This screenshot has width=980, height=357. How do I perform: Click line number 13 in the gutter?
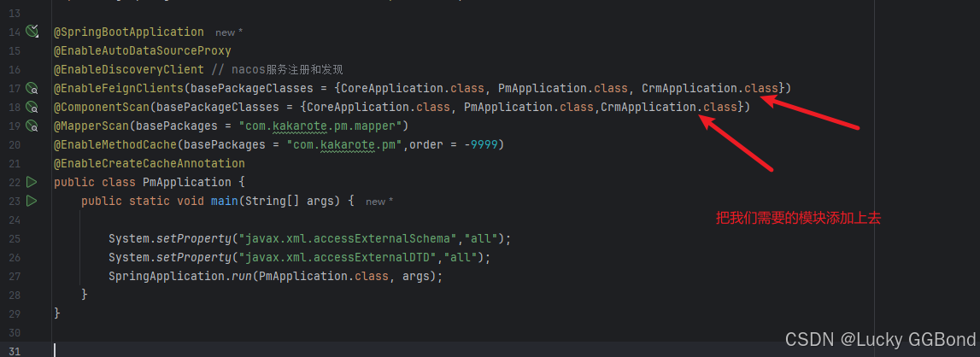(x=15, y=13)
